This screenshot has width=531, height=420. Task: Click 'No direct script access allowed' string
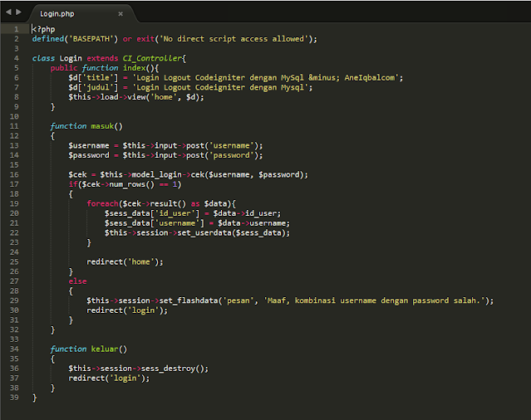pyautogui.click(x=234, y=39)
